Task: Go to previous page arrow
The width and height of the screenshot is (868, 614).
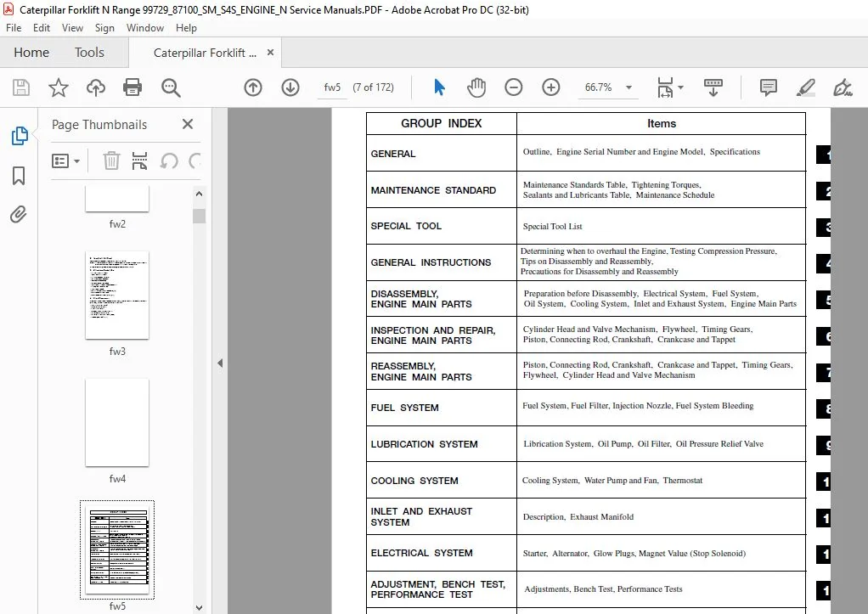Action: point(253,87)
